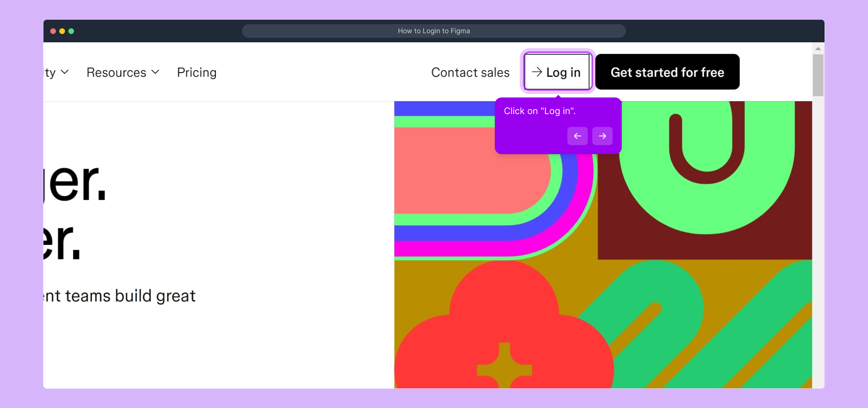Click the tooltip text Click on "Log in"
Image resolution: width=868 pixels, height=408 pixels.
539,111
